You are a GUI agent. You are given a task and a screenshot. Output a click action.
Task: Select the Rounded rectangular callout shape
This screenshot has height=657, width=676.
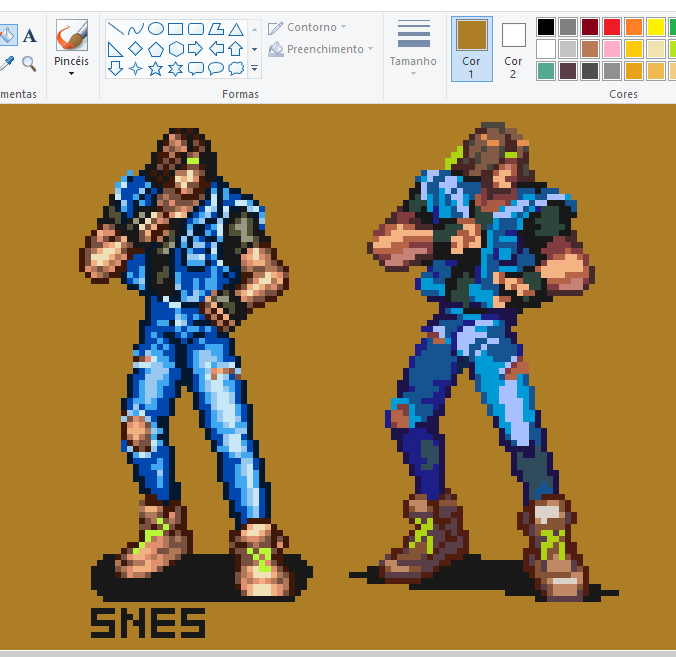[x=196, y=69]
